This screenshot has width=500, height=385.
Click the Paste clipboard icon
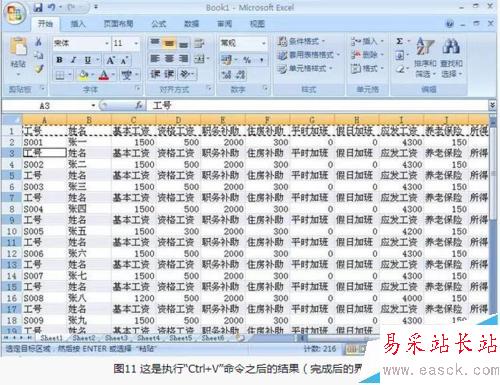18,47
